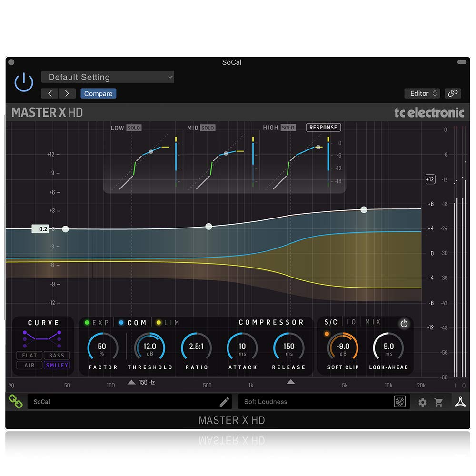Toggle the plugin power bypass button

24,82
